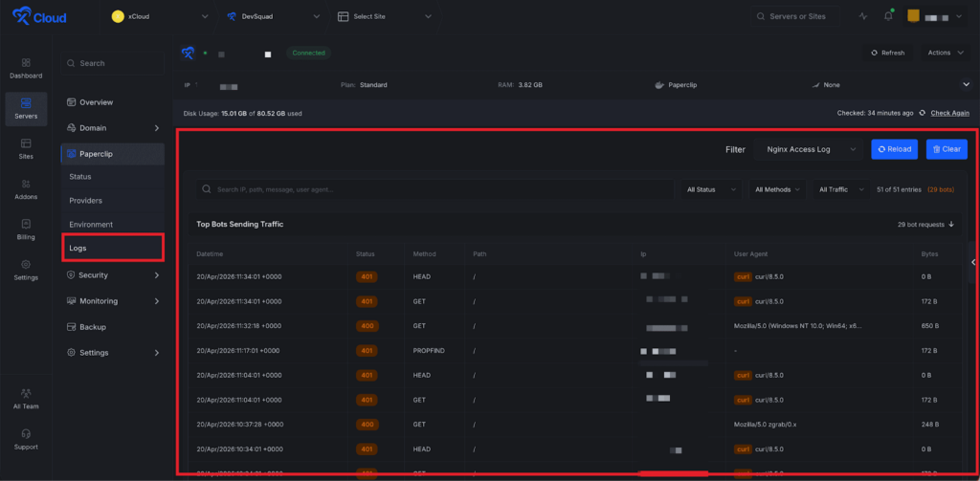The height and width of the screenshot is (481, 980).
Task: Open the Sites sidebar icon
Action: (26, 148)
